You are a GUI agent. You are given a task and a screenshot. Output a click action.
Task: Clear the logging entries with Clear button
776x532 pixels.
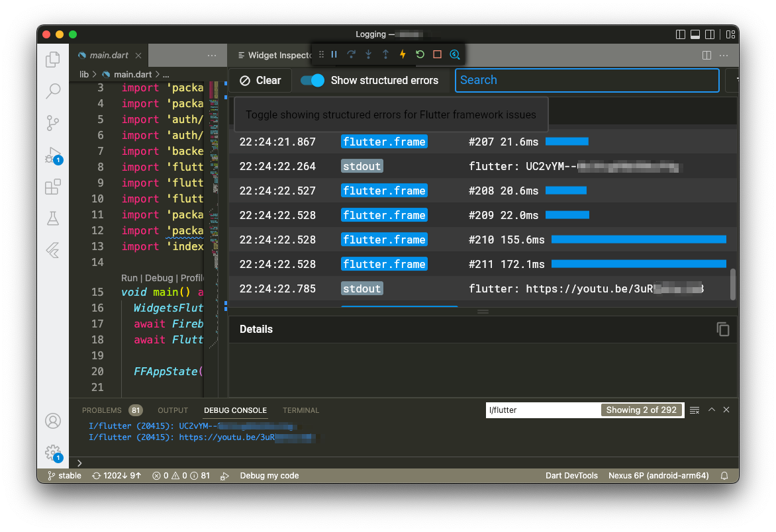click(260, 80)
